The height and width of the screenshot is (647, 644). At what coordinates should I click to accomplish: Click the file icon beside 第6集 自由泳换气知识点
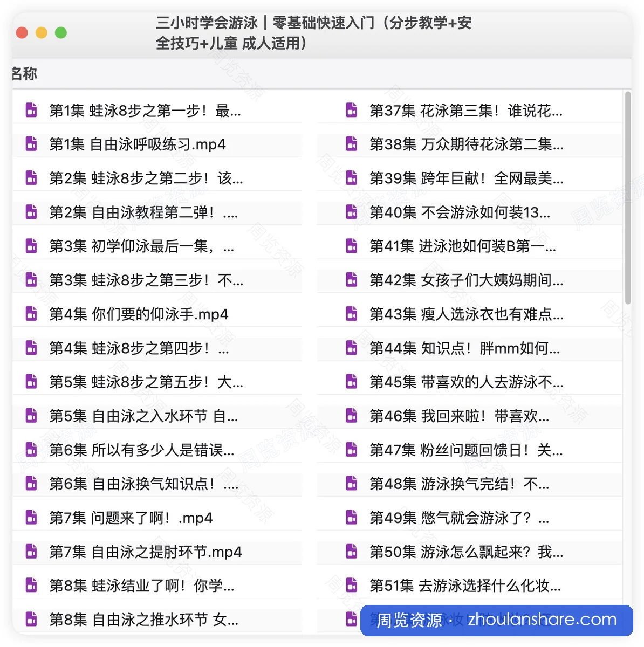pyautogui.click(x=31, y=484)
